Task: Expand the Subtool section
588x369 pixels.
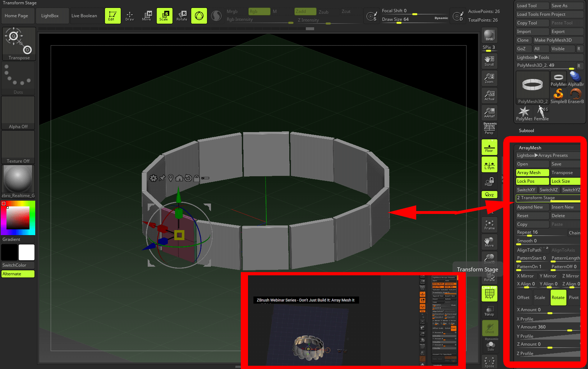Action: tap(527, 131)
